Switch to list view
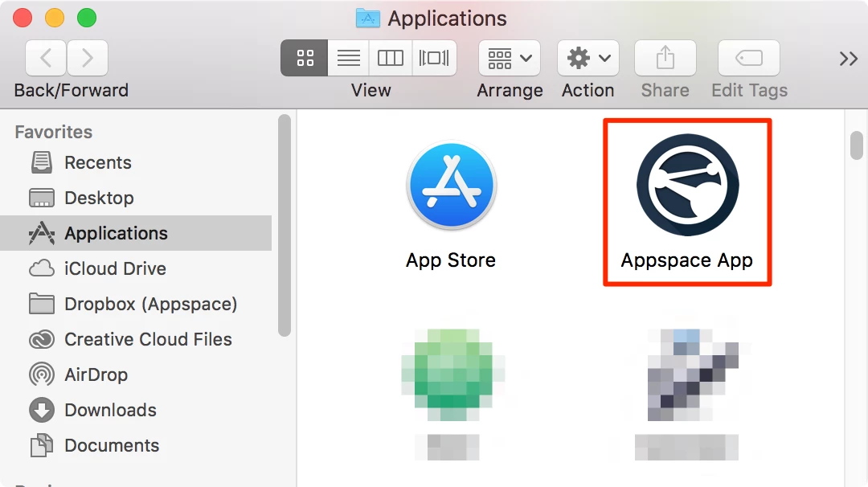This screenshot has height=487, width=868. tap(348, 58)
